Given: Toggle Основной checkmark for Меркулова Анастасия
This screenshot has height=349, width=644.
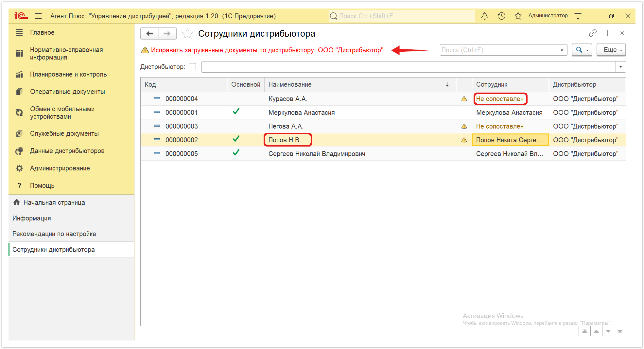Looking at the screenshot, I should click(236, 112).
